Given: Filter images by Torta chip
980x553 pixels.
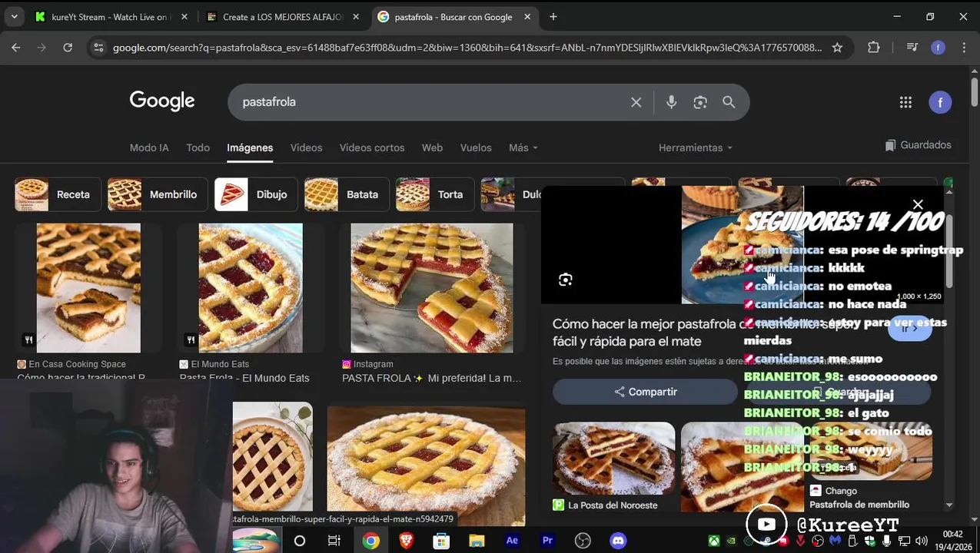Looking at the screenshot, I should coord(435,194).
